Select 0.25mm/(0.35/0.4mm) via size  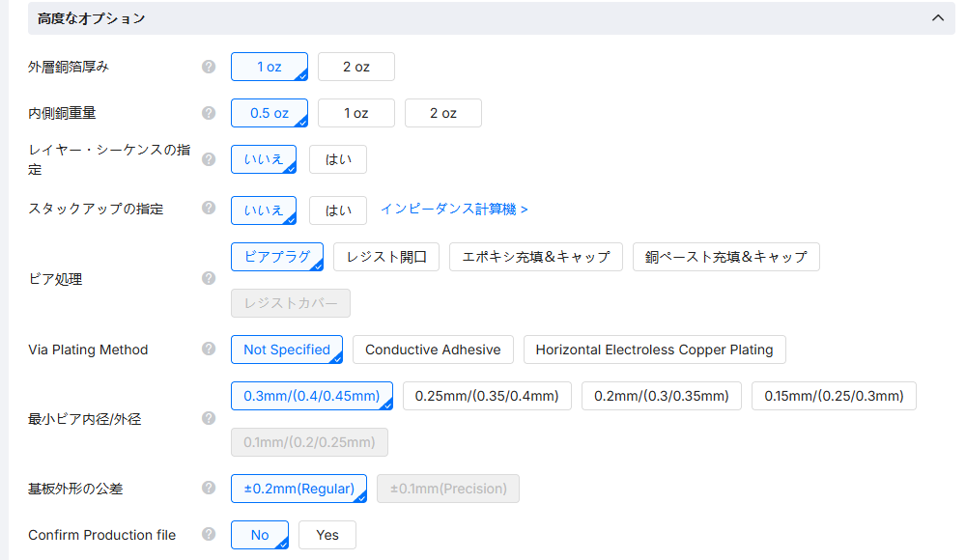point(487,396)
